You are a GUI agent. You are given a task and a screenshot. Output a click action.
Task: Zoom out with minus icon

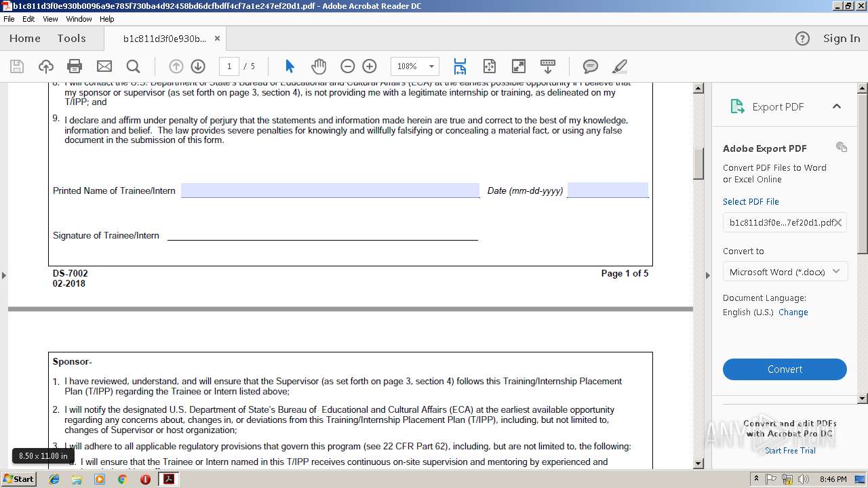pos(348,66)
